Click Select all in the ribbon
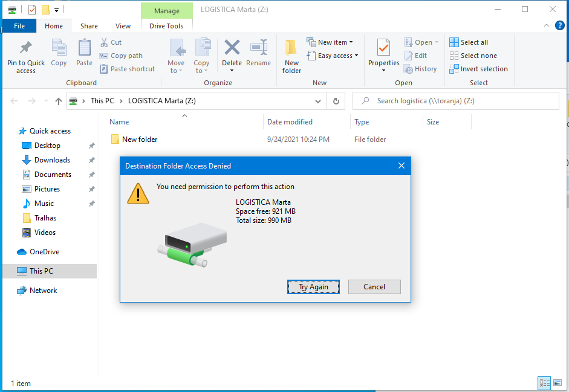The width and height of the screenshot is (569, 392). (469, 42)
